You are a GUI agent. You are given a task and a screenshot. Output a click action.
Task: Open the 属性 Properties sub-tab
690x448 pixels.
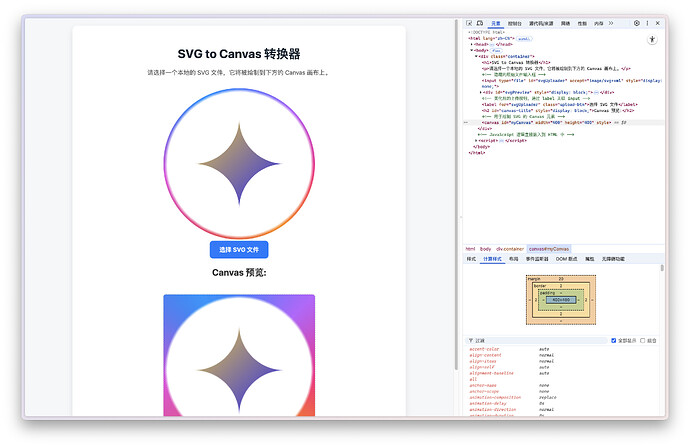coord(590,259)
